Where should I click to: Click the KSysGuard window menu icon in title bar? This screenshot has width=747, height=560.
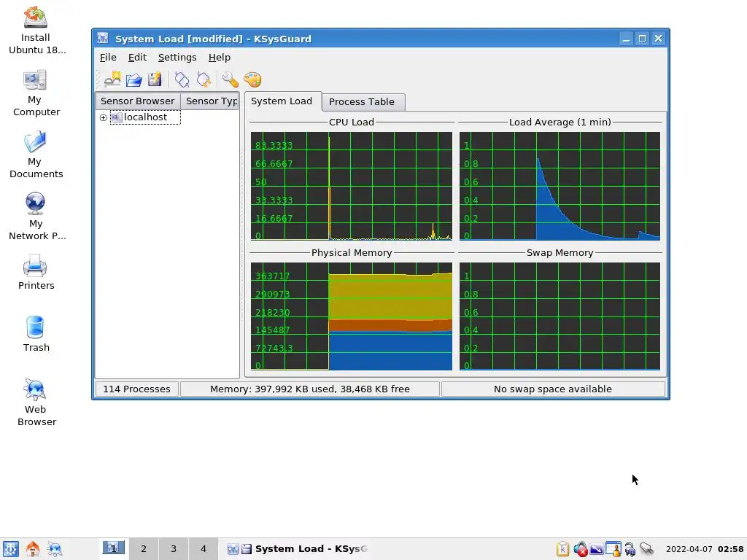pos(102,39)
